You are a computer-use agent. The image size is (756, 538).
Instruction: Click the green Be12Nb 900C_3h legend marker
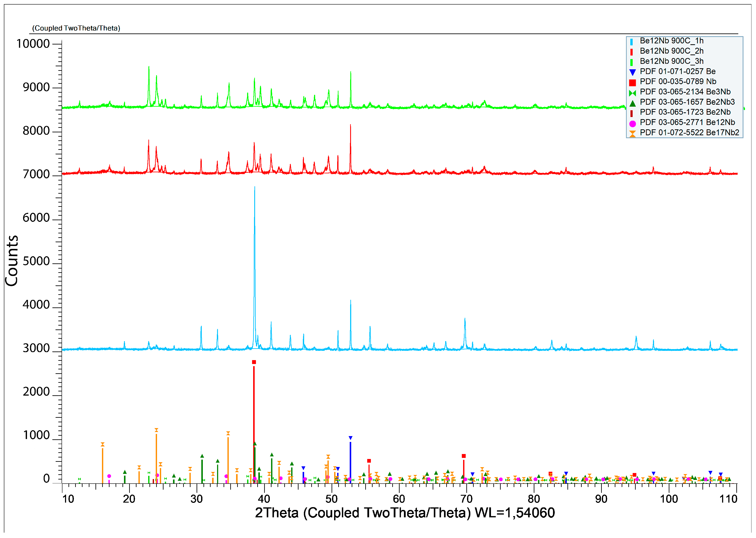(x=631, y=62)
